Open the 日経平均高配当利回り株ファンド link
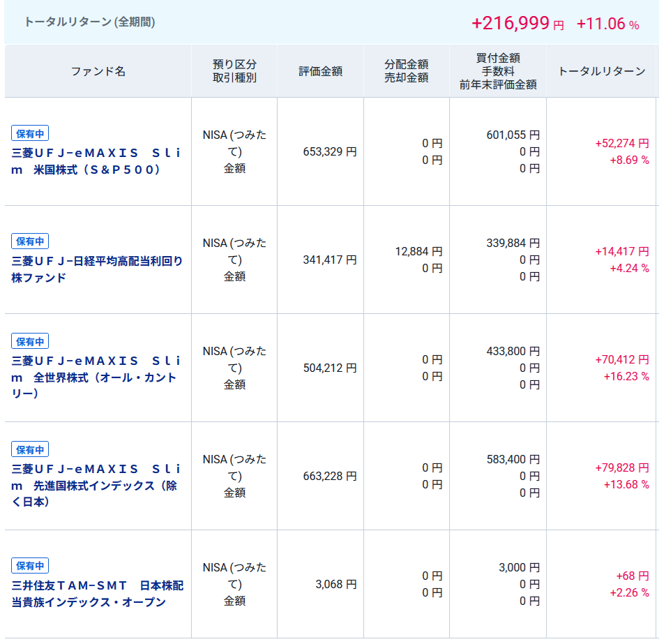Image resolution: width=659 pixels, height=644 pixels. pos(98,269)
